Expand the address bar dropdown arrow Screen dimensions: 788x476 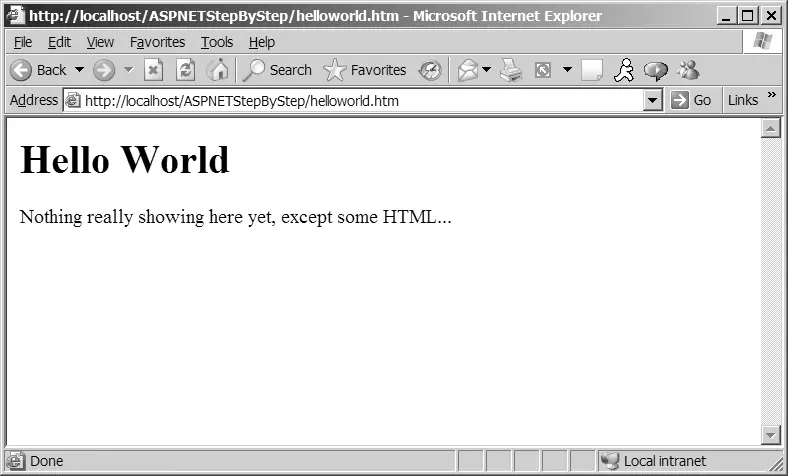point(652,101)
